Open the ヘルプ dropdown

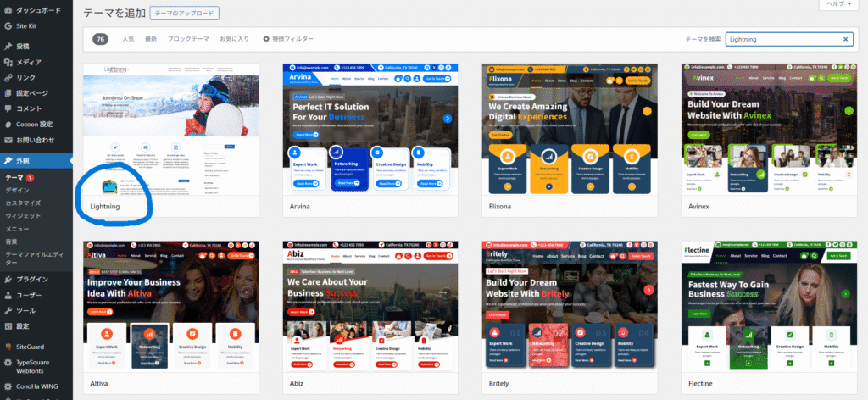[843, 4]
